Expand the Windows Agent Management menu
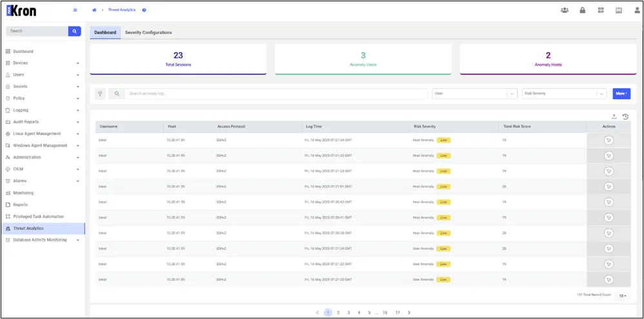 click(43, 145)
